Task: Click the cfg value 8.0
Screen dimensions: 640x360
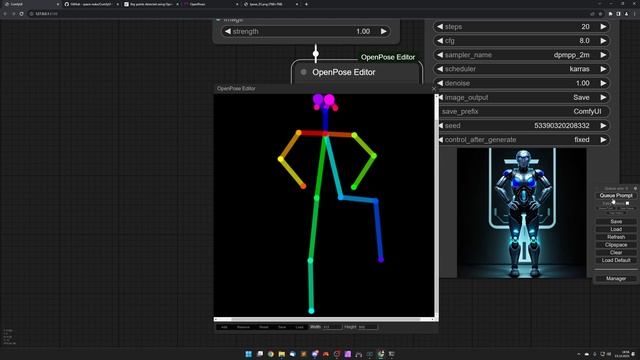Action: point(584,41)
